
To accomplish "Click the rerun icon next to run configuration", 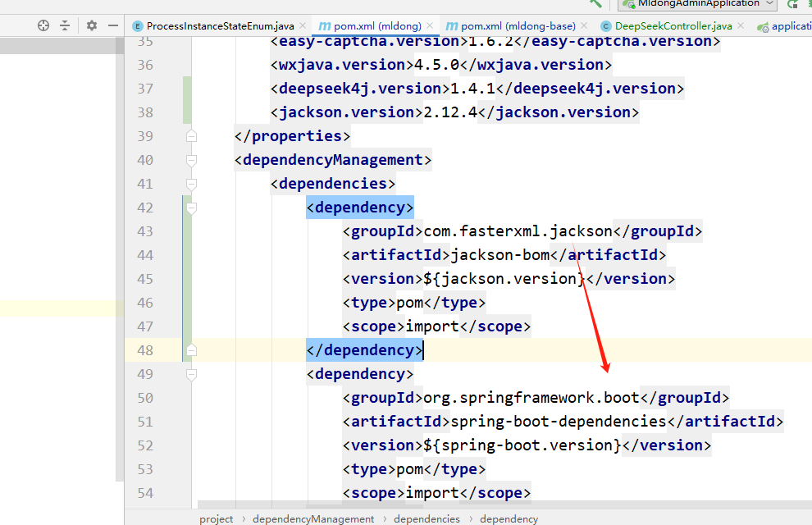I will 792,3.
